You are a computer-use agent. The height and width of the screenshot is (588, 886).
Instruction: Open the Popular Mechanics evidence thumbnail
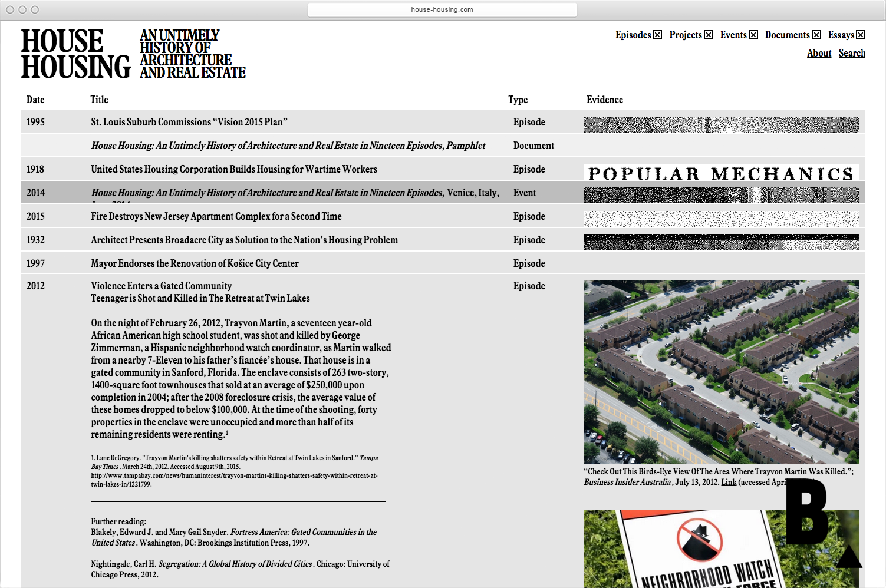721,172
